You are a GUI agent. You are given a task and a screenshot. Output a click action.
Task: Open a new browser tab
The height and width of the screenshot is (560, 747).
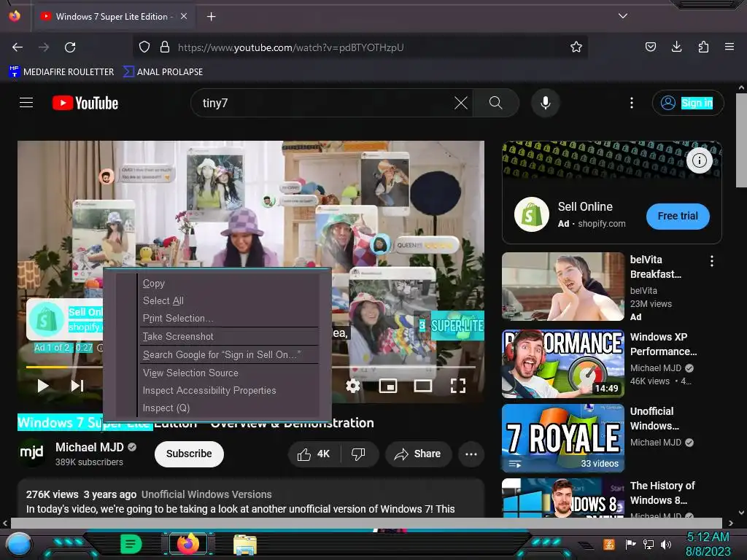[x=211, y=17]
